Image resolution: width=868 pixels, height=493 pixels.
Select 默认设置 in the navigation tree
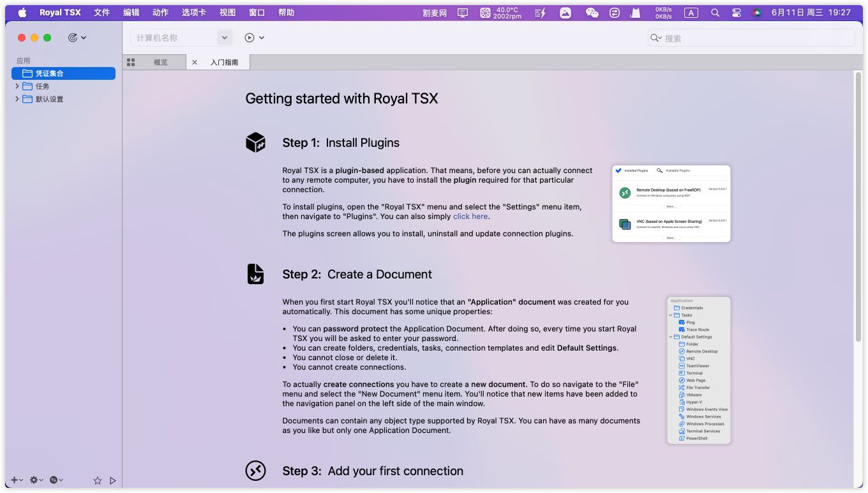[x=63, y=99]
